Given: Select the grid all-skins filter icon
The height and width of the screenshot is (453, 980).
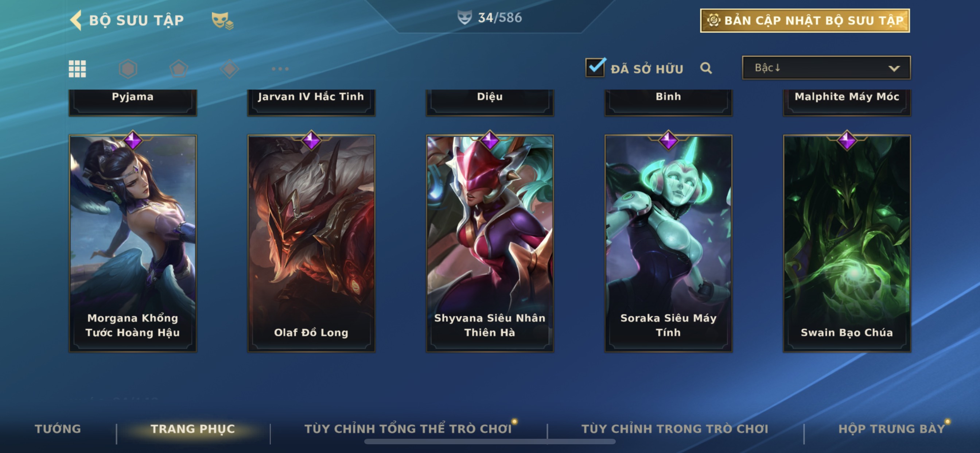Looking at the screenshot, I should click(77, 69).
